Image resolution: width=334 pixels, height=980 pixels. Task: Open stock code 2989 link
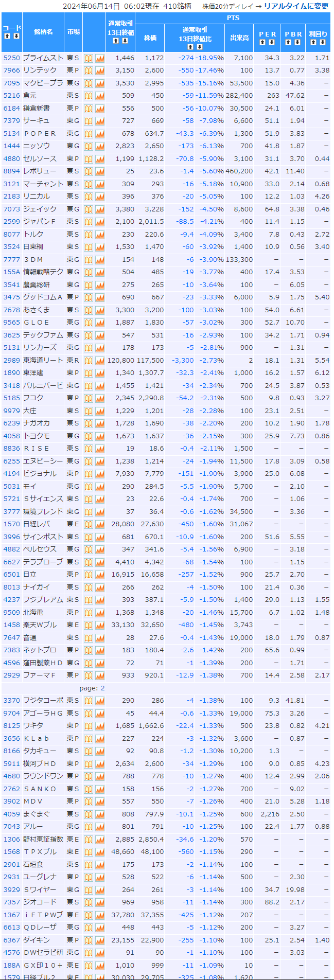pyautogui.click(x=12, y=361)
